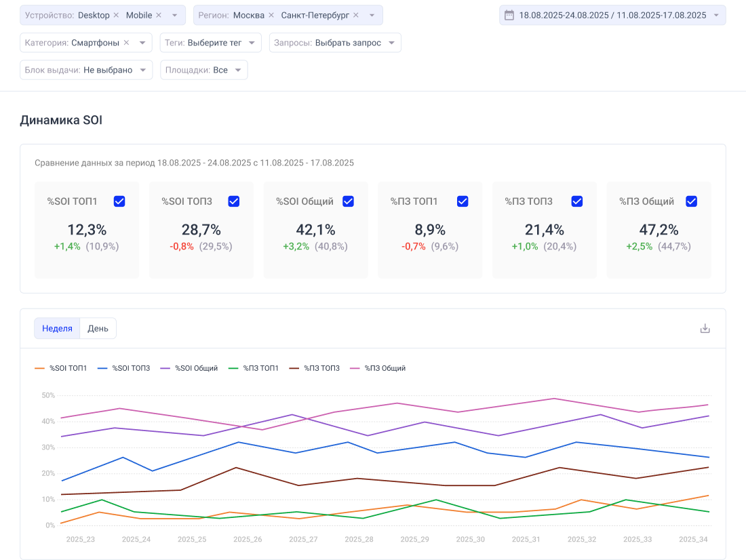Screen dimensions: 746x560
Task: Expand the Площадки dropdown
Action: (x=203, y=70)
